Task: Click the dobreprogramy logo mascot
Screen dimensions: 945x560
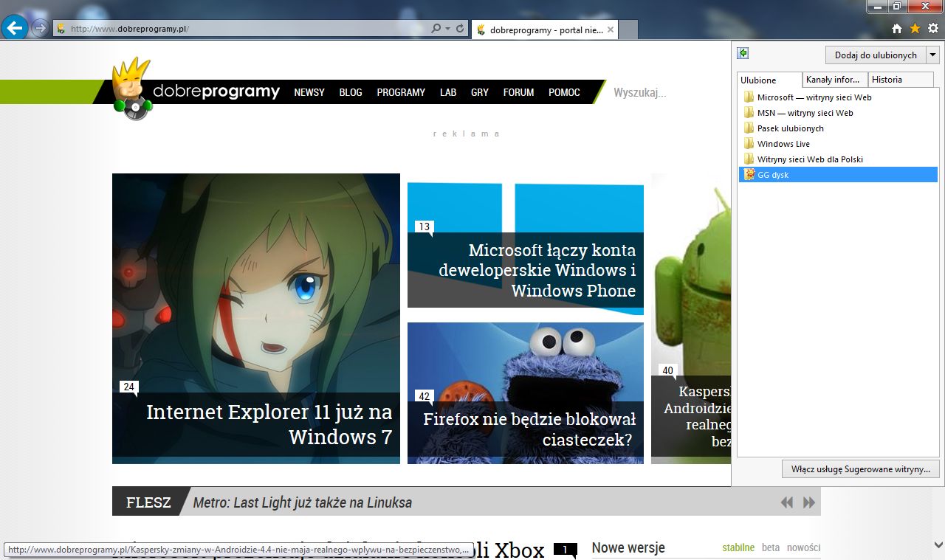Action: pos(132,90)
